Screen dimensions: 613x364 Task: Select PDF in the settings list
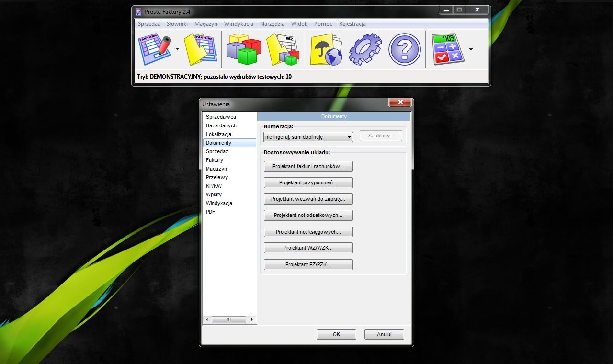(x=229, y=212)
